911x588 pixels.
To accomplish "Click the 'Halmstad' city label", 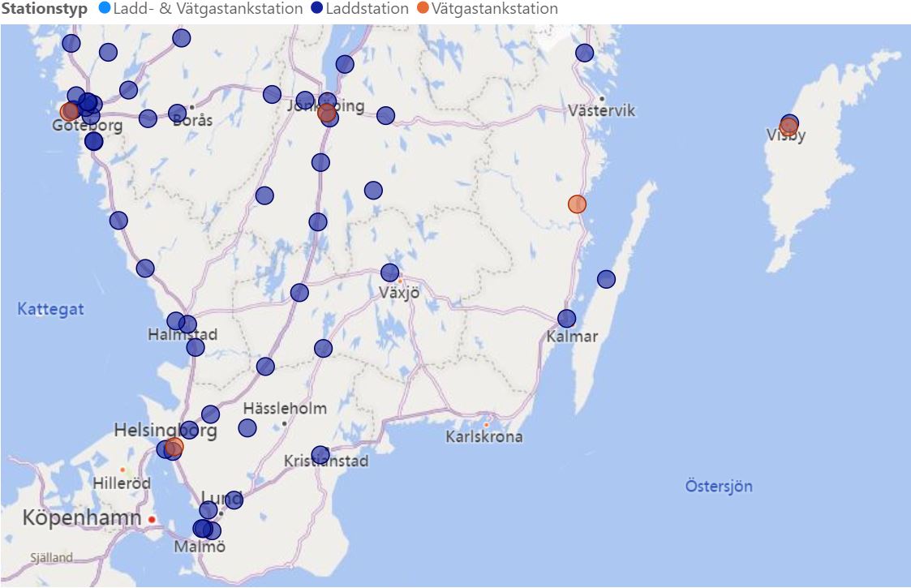I will coord(183,335).
